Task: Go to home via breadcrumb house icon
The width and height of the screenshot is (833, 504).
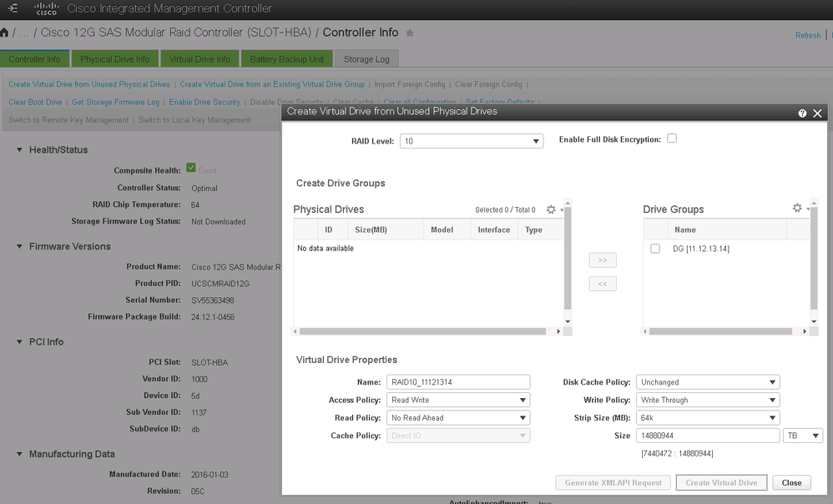Action: coord(4,33)
